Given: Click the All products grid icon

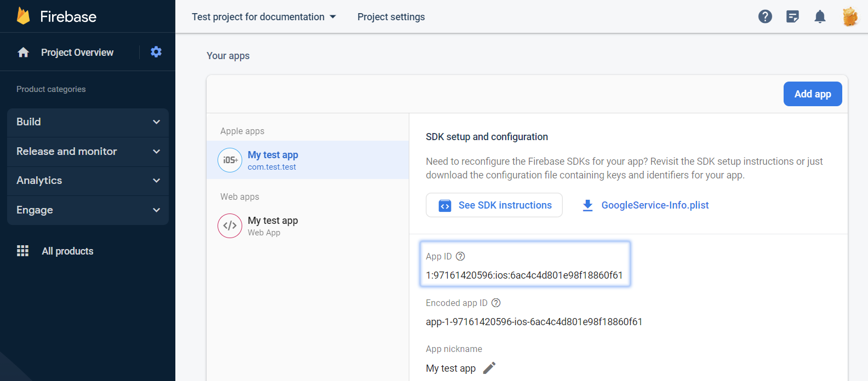Looking at the screenshot, I should (23, 251).
